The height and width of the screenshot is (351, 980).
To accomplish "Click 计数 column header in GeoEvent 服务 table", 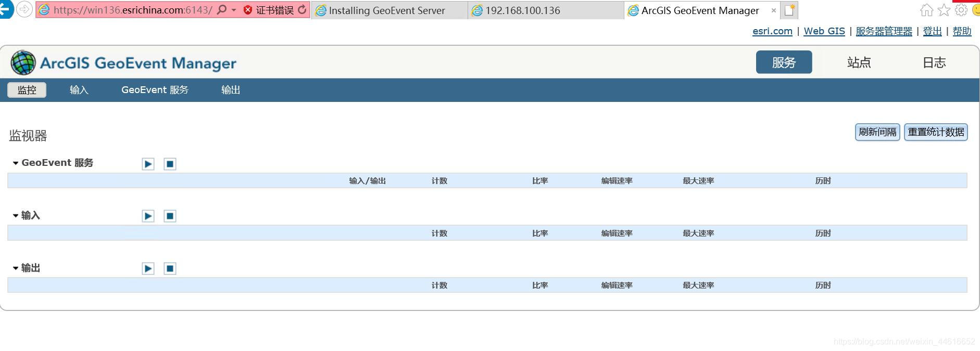I will (439, 181).
